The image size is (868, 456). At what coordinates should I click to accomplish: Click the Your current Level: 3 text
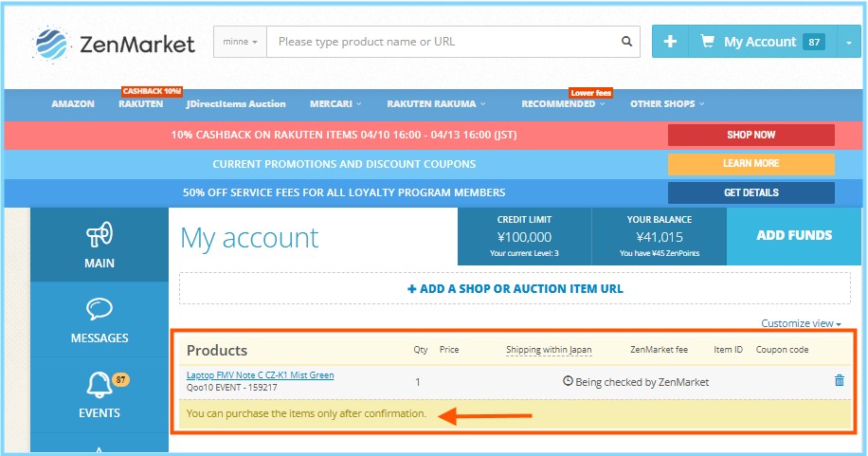point(524,253)
